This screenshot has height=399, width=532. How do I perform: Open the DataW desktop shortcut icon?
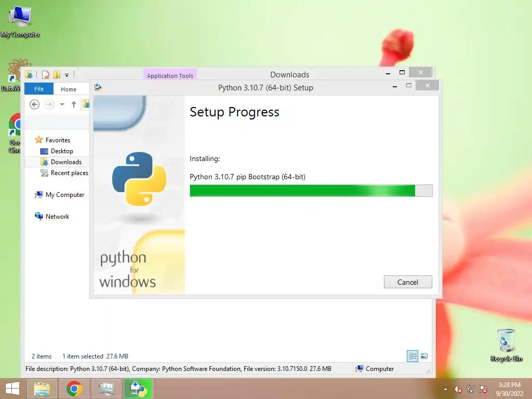pos(15,75)
